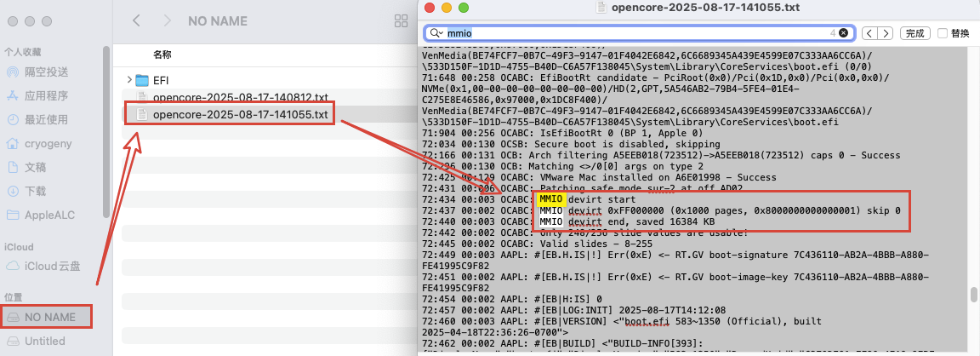This screenshot has width=980, height=356.
Task: Open Recents (最近使用) in Finder sidebar
Action: [38, 119]
